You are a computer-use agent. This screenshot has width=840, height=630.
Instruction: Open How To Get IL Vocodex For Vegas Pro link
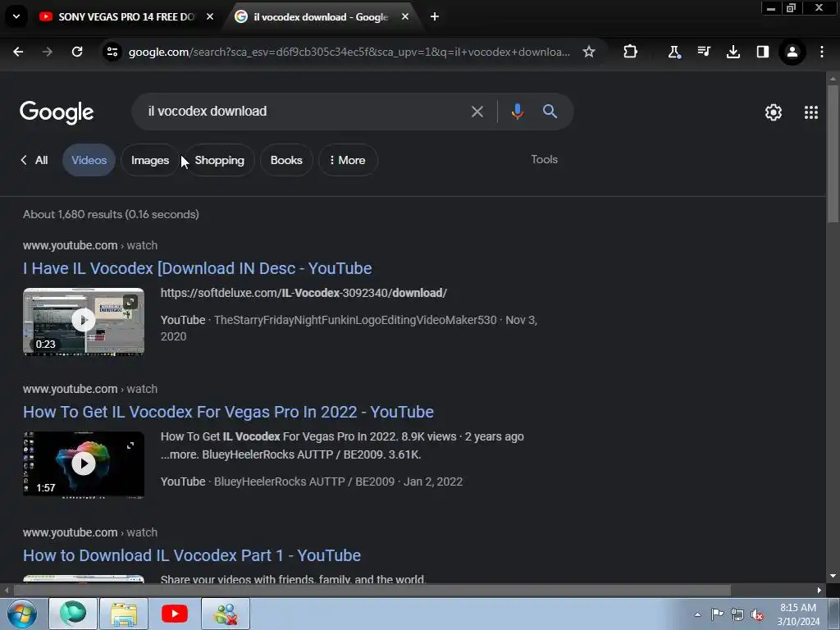pos(228,412)
